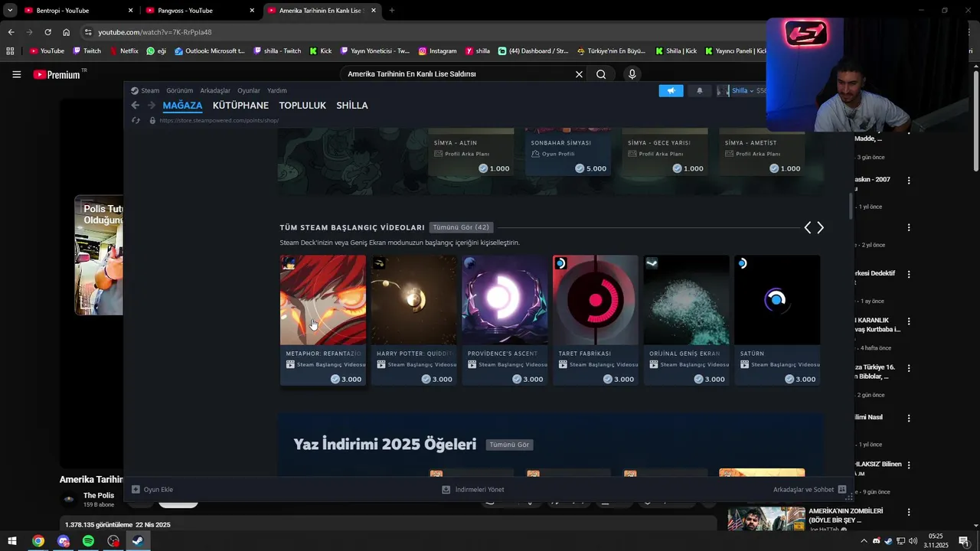Image resolution: width=980 pixels, height=551 pixels.
Task: Open a new Chrome tab
Action: [x=392, y=11]
